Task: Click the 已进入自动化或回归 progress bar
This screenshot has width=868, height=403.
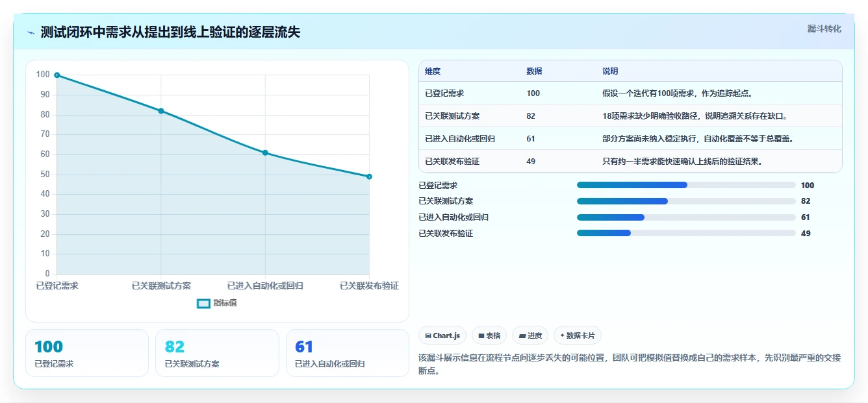Action: [686, 217]
